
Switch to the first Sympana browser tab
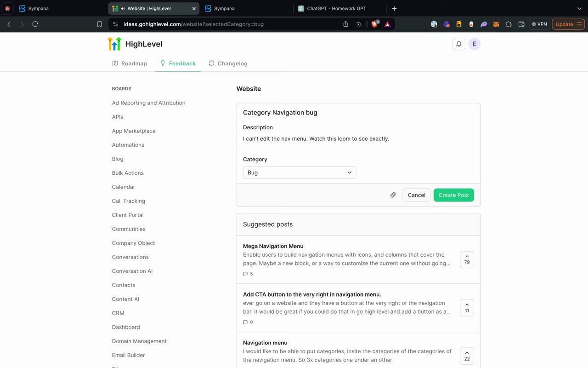pos(60,8)
